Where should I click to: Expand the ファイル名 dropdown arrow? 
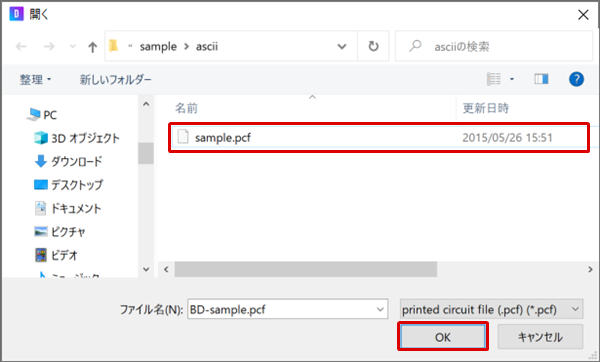[x=380, y=309]
